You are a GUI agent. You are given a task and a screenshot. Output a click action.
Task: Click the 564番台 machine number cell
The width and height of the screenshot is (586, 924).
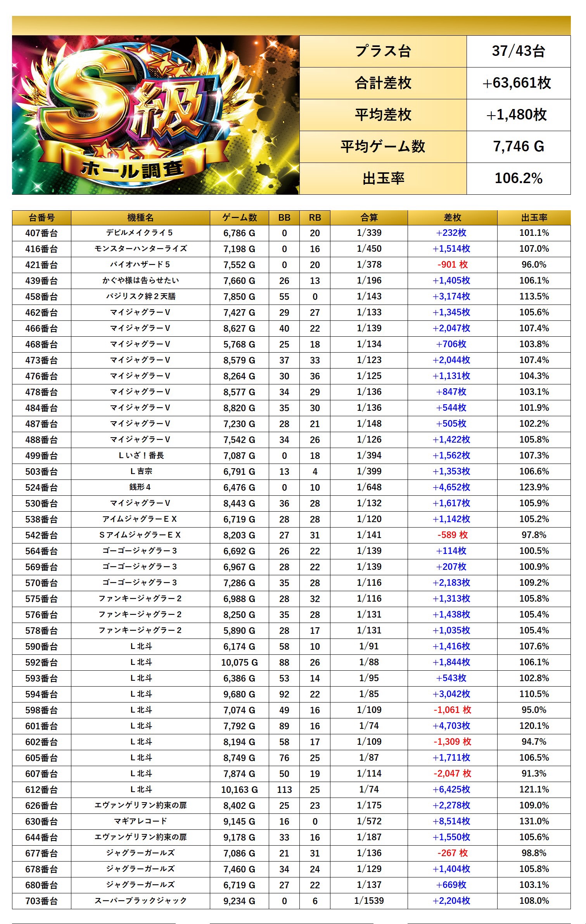tap(41, 551)
